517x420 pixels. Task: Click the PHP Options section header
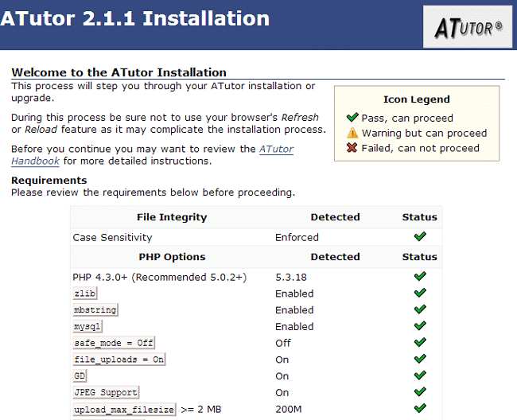click(x=172, y=257)
